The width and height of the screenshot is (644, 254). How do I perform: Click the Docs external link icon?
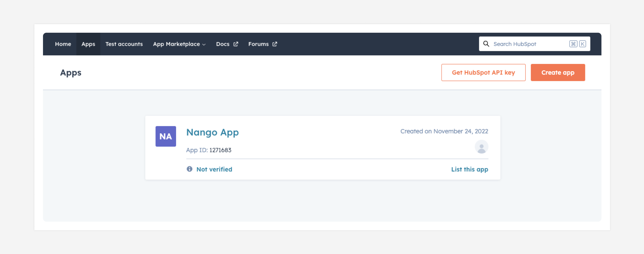[x=236, y=44]
